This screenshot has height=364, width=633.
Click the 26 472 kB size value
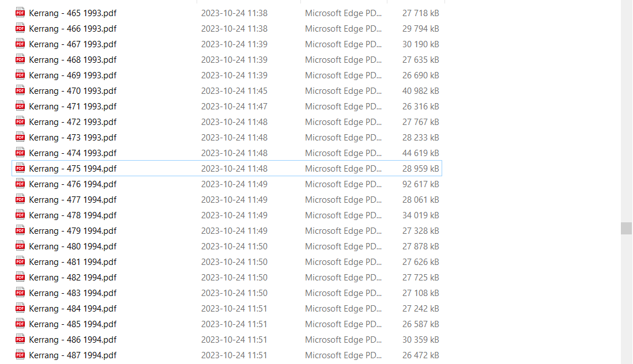point(420,355)
